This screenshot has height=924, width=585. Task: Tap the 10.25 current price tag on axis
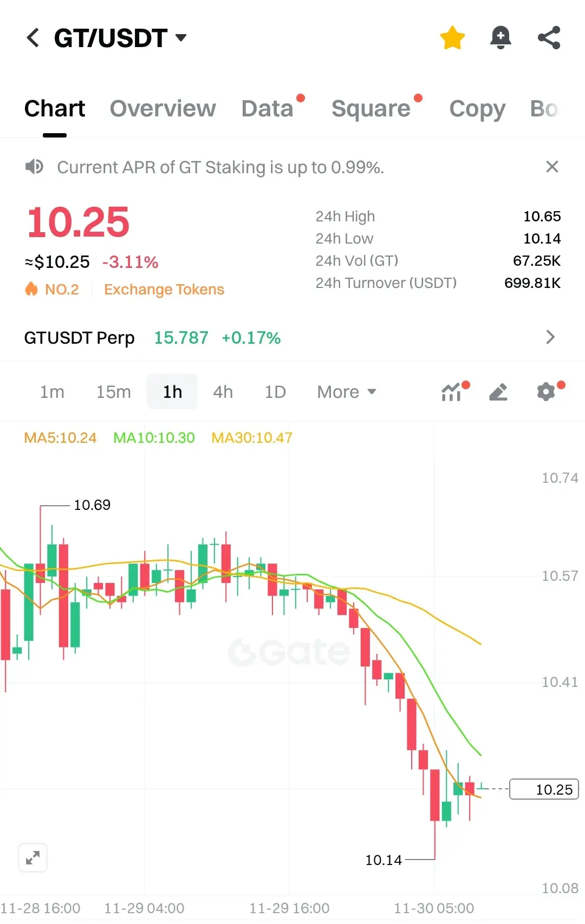tap(544, 789)
